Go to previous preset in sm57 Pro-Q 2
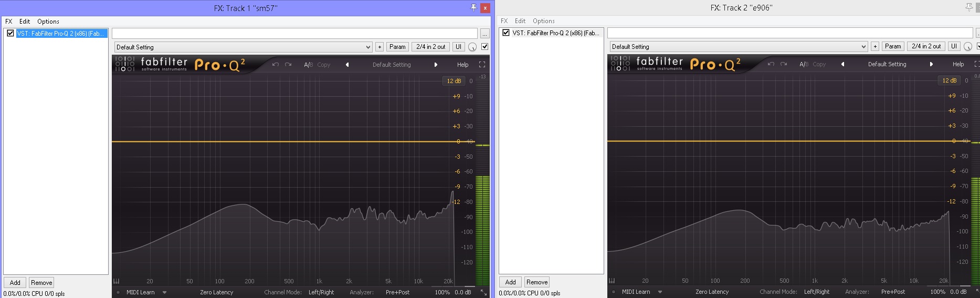Viewport: 980px width, 298px height. point(347,65)
